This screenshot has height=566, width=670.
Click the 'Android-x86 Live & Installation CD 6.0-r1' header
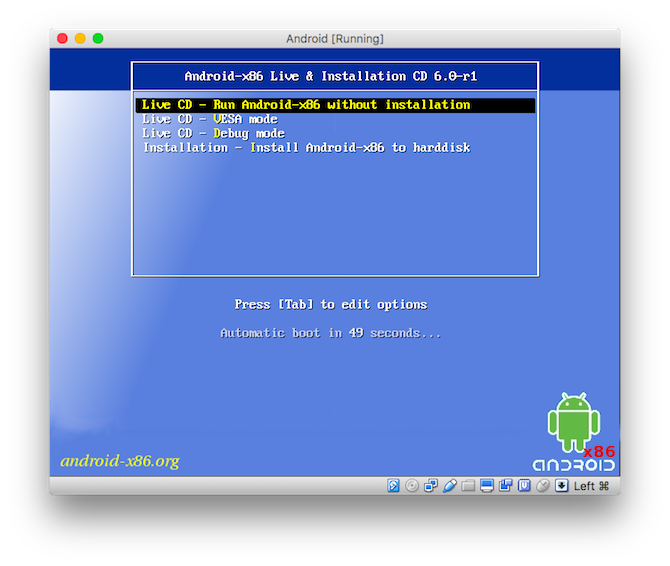point(331,76)
